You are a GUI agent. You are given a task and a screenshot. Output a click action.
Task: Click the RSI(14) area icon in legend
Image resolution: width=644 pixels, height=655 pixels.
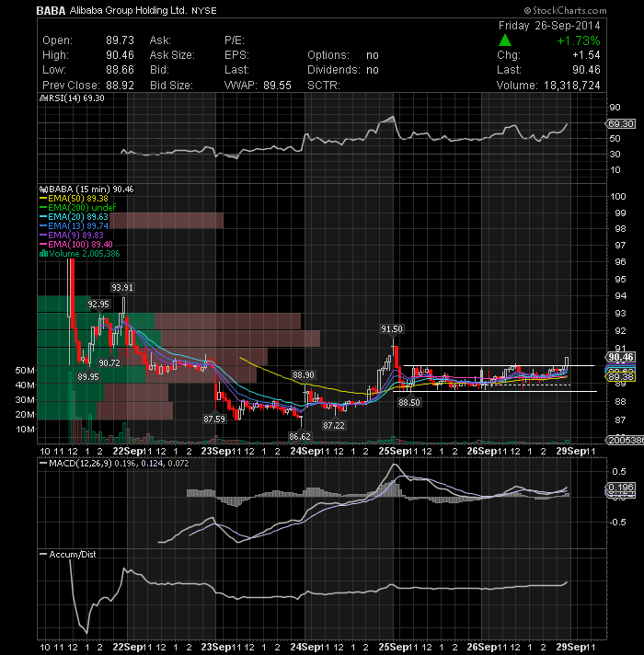point(42,98)
